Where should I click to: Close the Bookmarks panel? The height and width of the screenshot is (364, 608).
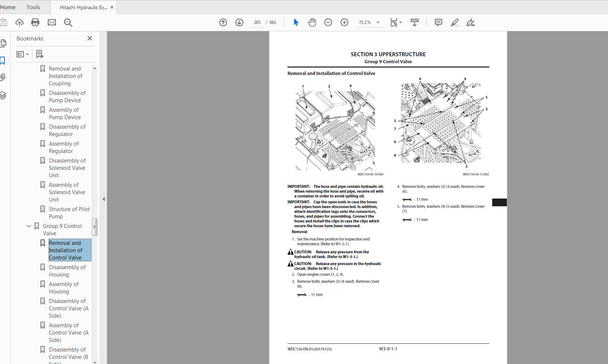tap(90, 38)
